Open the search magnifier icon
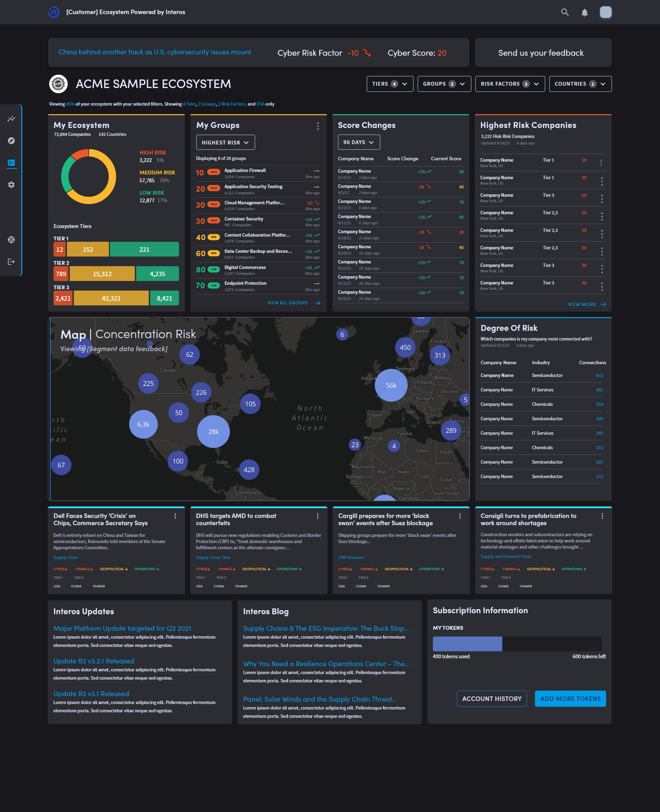The image size is (660, 812). (565, 12)
